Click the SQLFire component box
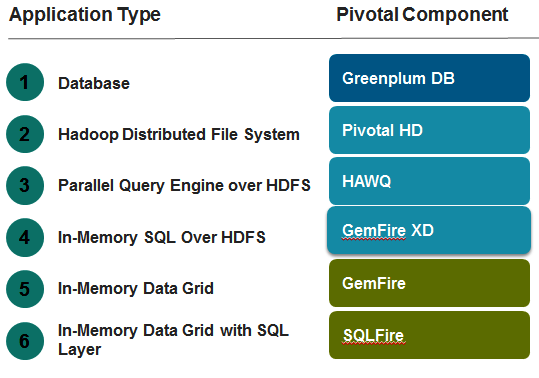Viewport: 539px width, 378px height. [429, 335]
